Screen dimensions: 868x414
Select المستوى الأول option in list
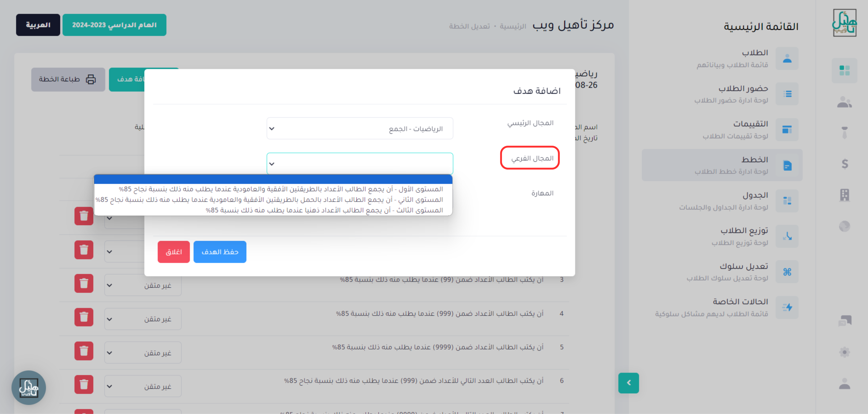click(x=273, y=189)
